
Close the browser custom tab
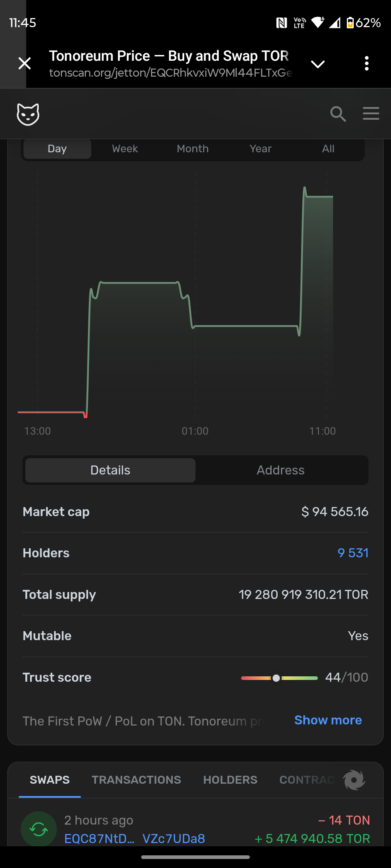coord(25,63)
